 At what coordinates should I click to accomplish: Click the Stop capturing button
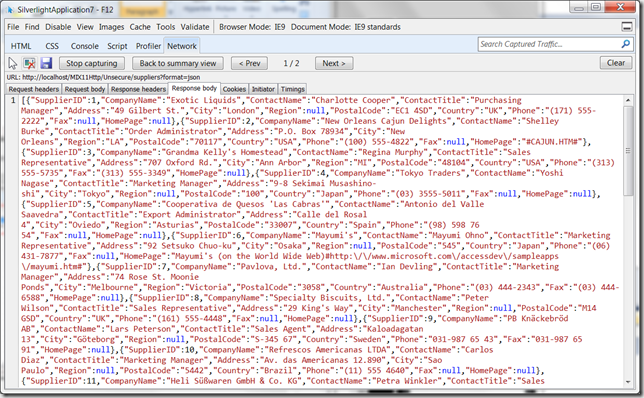point(92,63)
